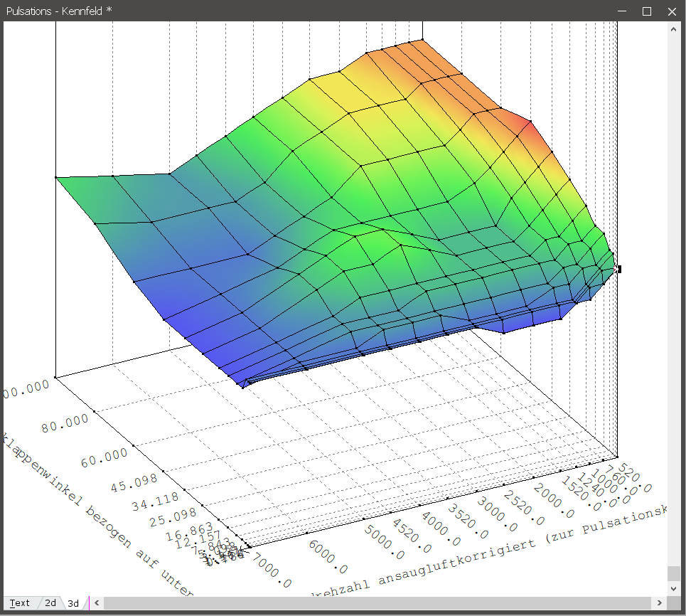Maximize the Pulsations - Kennfeld window
Screen dimensions: 686x616
[647, 11]
